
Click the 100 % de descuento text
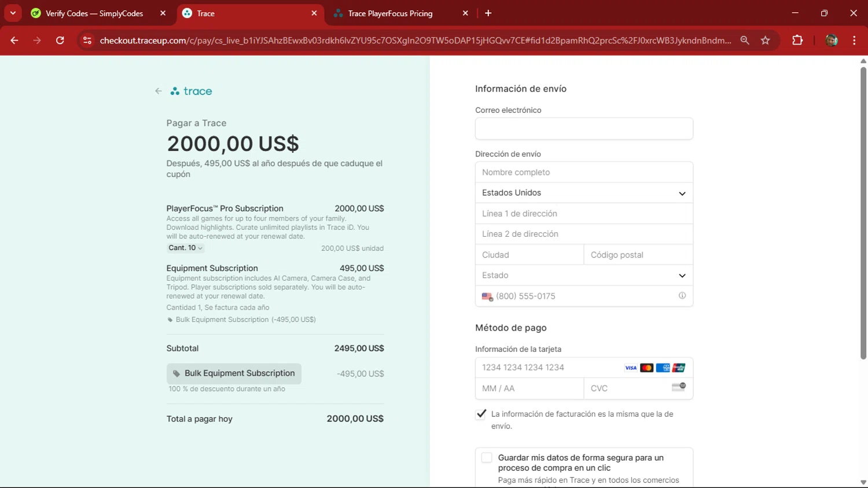[227, 389]
